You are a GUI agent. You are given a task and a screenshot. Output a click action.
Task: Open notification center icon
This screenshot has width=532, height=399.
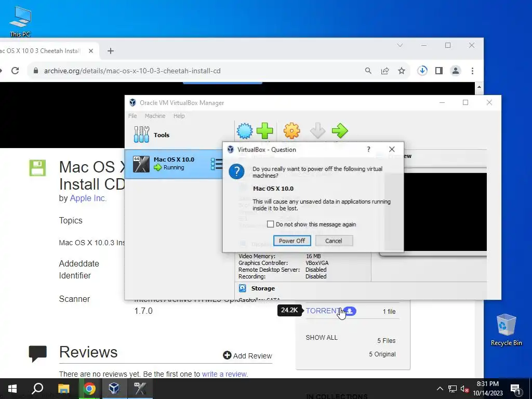pyautogui.click(x=515, y=389)
